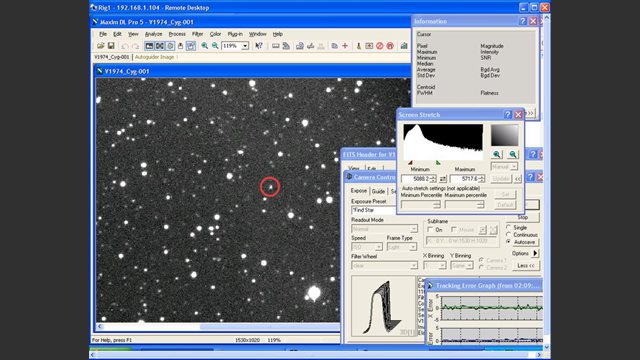Open help for the Camera Control window
The image size is (640, 360).
click(x=530, y=177)
